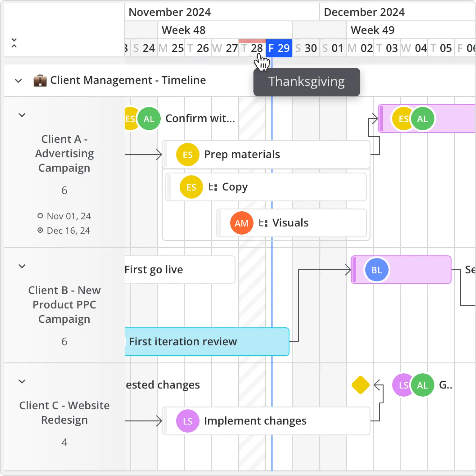Viewport: 476px width, 476px height.
Task: Click the AM avatar on Visuals task
Action: point(241,223)
